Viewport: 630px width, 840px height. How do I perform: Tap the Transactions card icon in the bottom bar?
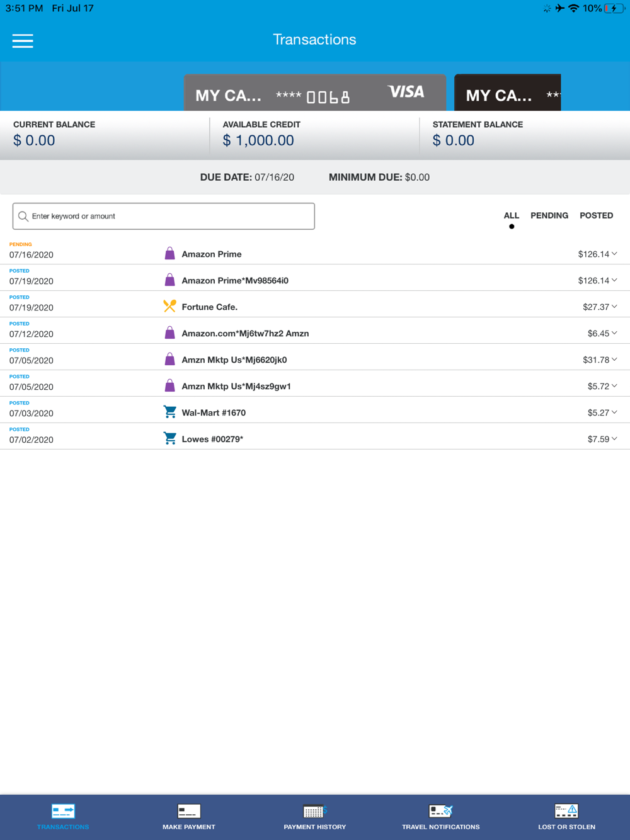coord(63,811)
